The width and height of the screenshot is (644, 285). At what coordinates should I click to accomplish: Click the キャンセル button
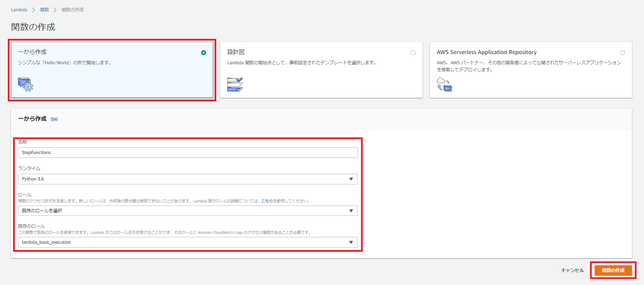(x=572, y=270)
